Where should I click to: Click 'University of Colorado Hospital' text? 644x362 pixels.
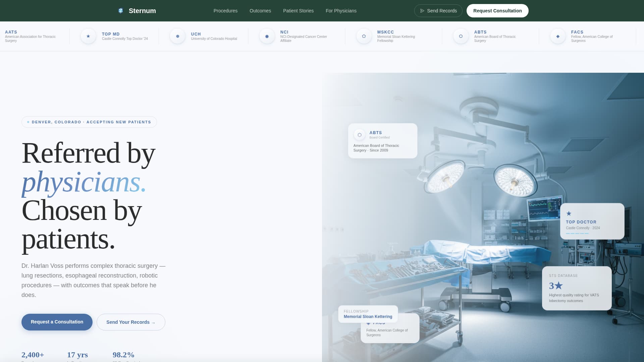click(x=214, y=39)
